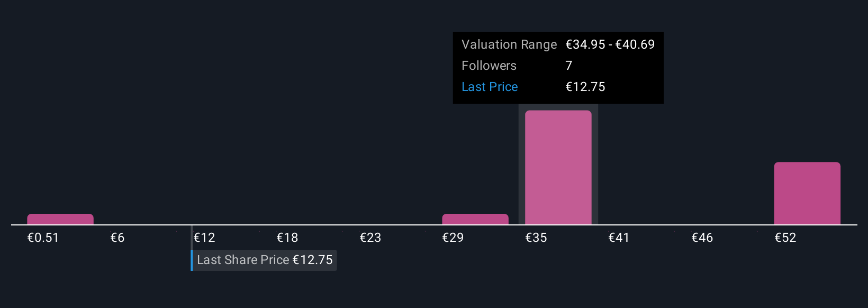This screenshot has width=868, height=308.
Task: Select the bar at €52 valuation
Action: pyautogui.click(x=807, y=193)
